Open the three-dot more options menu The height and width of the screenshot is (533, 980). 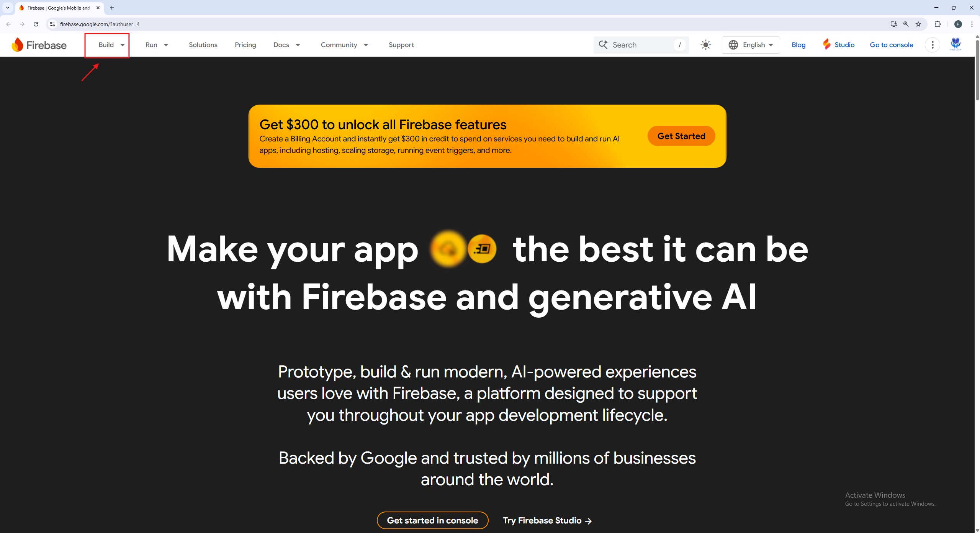[932, 45]
